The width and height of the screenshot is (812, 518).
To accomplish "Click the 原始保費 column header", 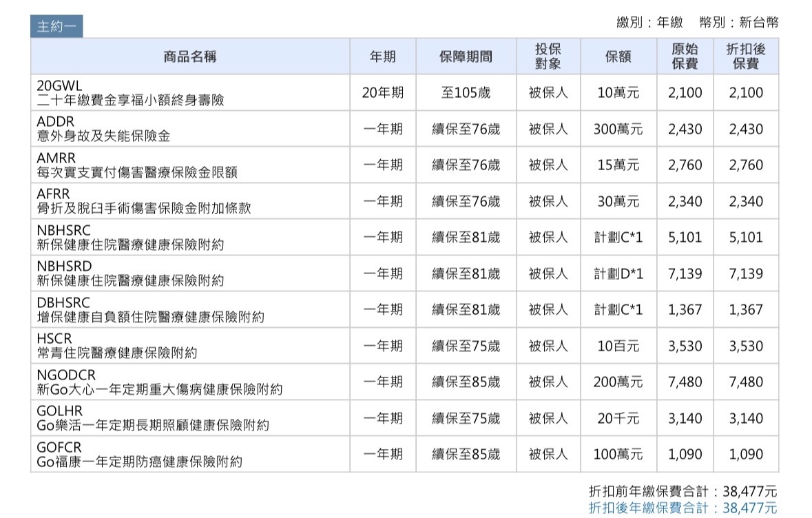I will tap(685, 56).
